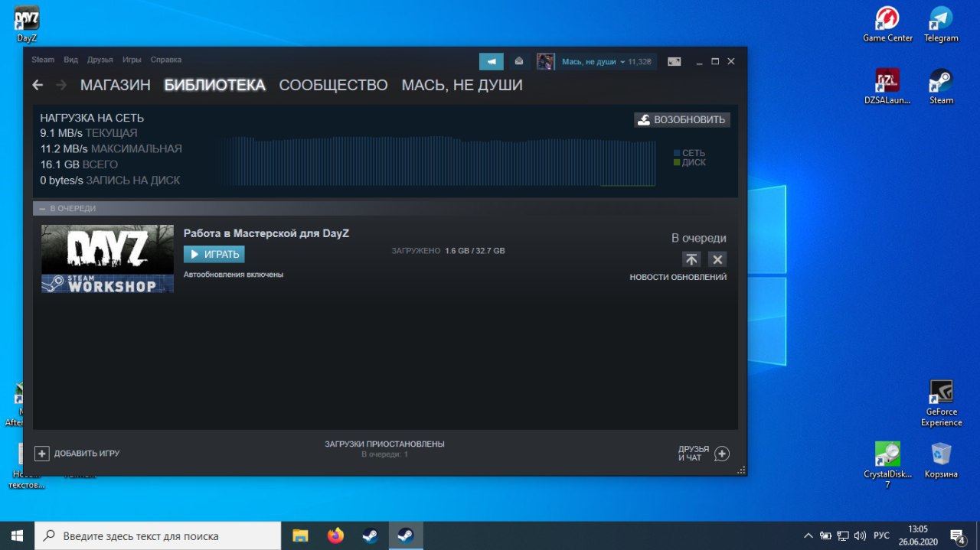Open the Справка menu
The width and height of the screenshot is (980, 550).
pos(166,60)
